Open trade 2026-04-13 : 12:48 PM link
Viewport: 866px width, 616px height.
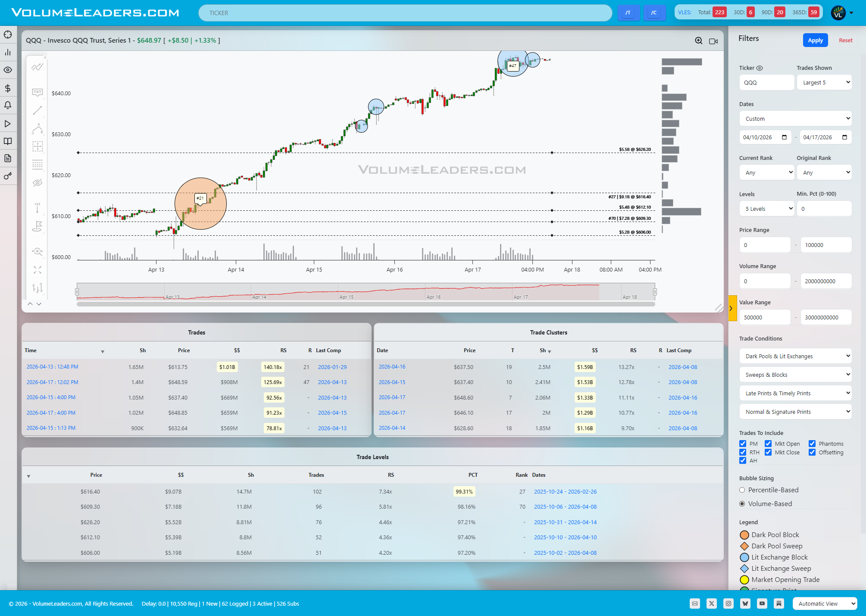point(53,367)
